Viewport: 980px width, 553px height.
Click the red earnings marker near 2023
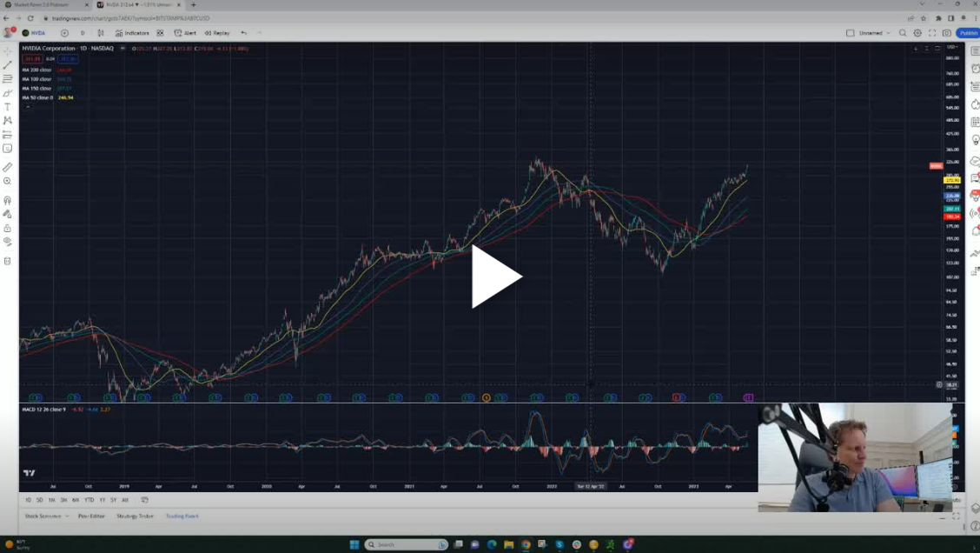676,398
